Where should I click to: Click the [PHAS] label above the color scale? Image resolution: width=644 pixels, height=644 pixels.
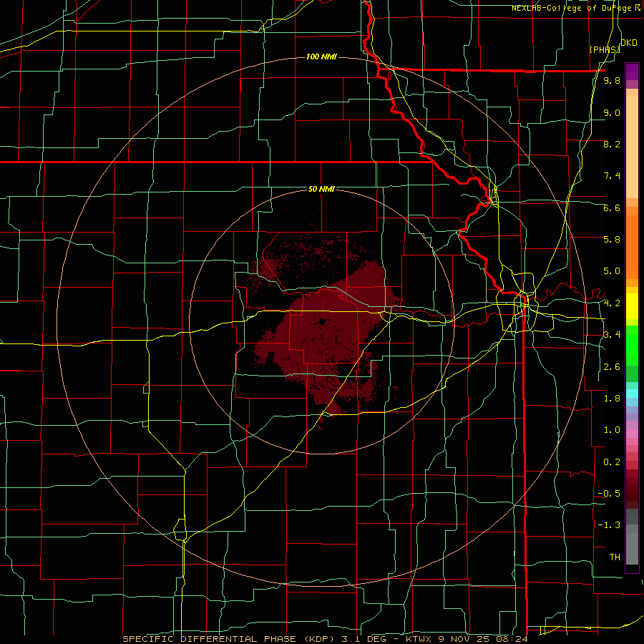coord(605,50)
